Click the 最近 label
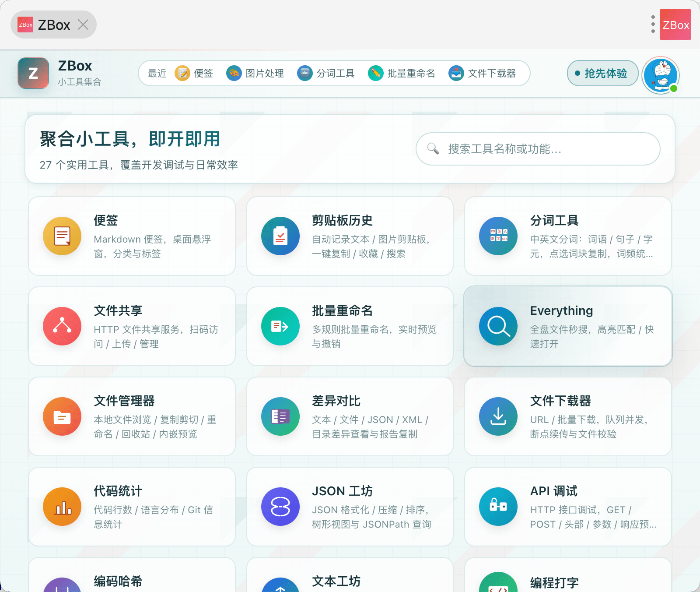The image size is (700, 592). (157, 73)
